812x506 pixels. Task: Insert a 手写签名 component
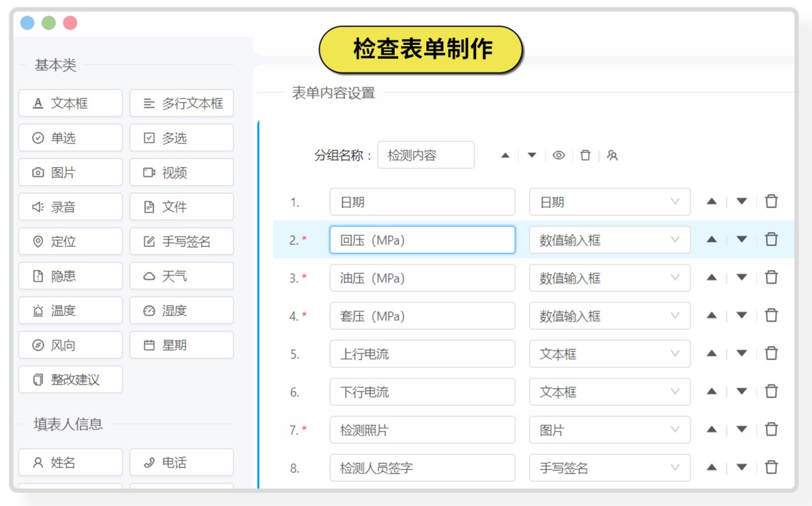coord(182,241)
